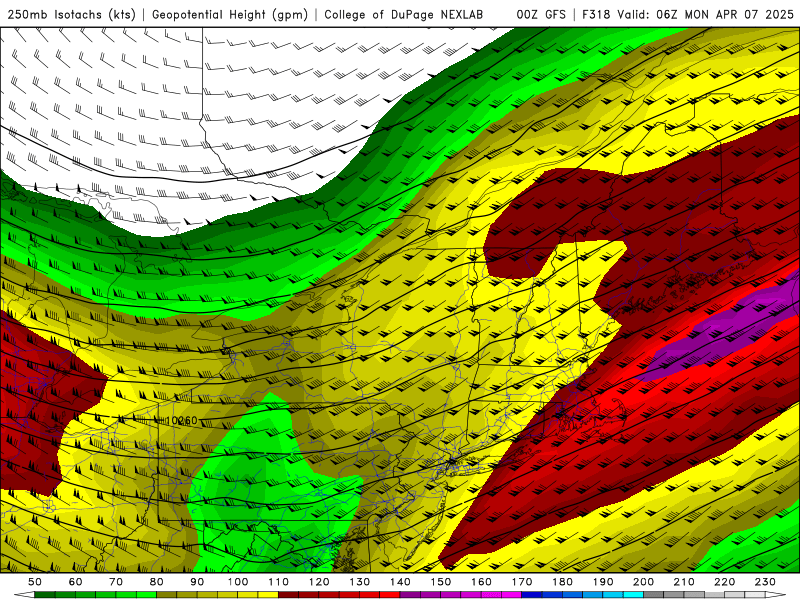Image resolution: width=800 pixels, height=600 pixels.
Task: Click the 190 value on the color scale
Action: [603, 582]
